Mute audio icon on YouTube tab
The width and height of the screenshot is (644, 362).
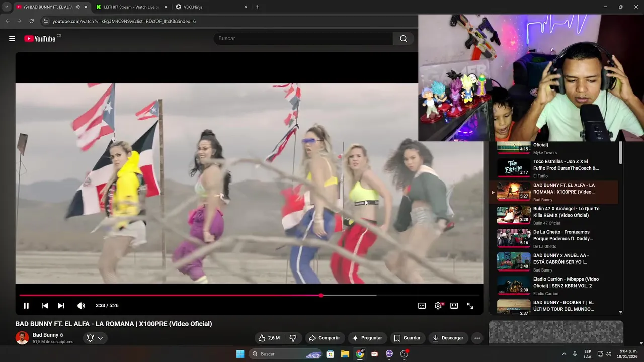(x=77, y=7)
